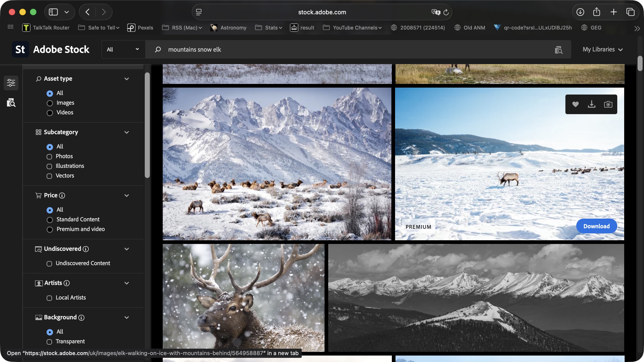Open black-and-white mountain range thumbnail
The image size is (644, 362).
[x=476, y=298]
